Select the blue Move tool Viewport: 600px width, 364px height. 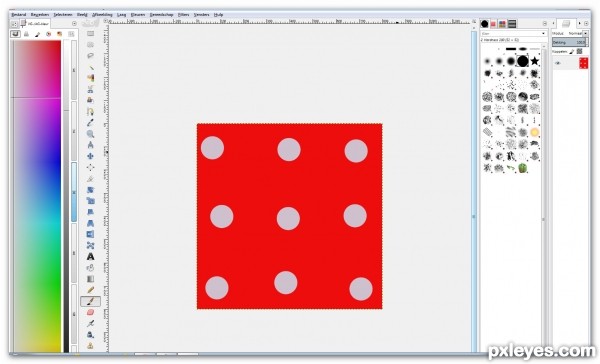click(x=90, y=156)
